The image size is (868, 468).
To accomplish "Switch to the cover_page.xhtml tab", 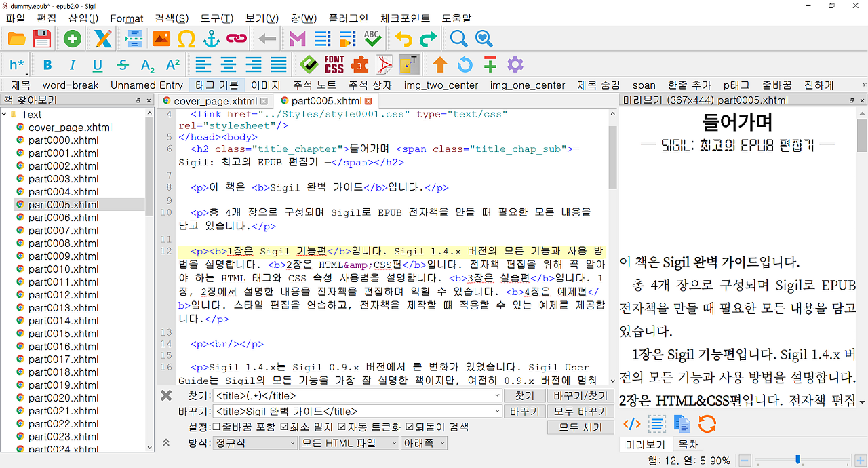I will pos(215,101).
